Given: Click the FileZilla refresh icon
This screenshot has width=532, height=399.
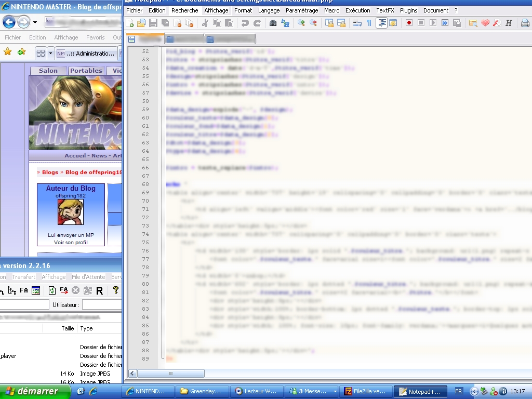Looking at the screenshot, I should point(52,290).
